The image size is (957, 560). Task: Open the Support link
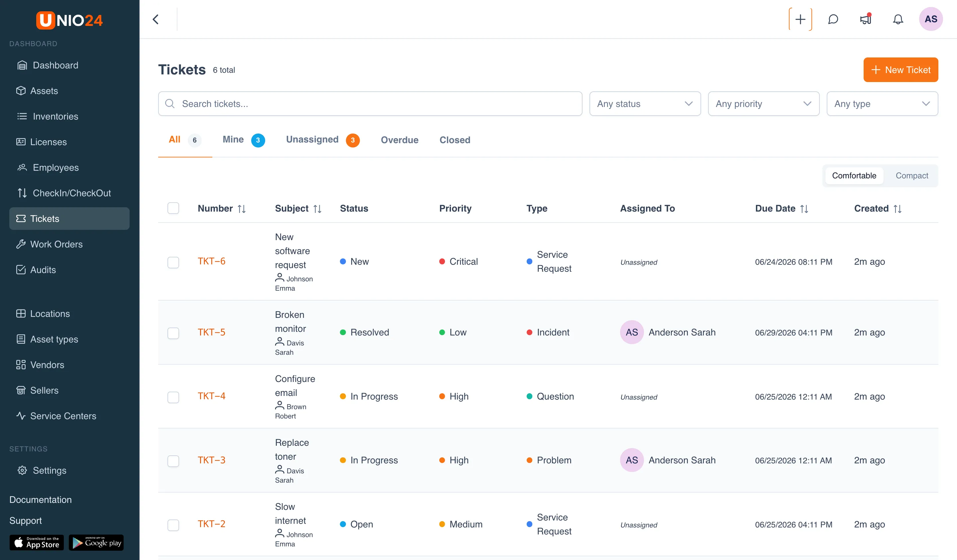[26, 520]
